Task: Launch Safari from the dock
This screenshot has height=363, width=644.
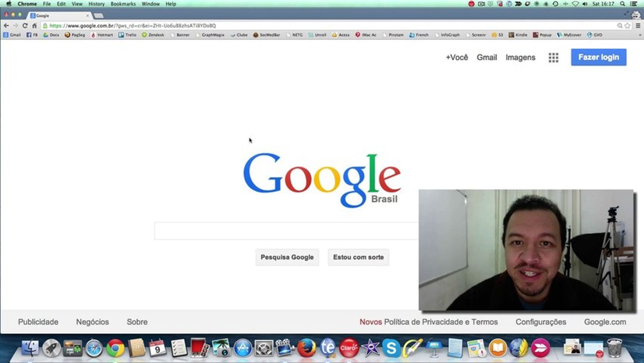Action: coord(94,348)
